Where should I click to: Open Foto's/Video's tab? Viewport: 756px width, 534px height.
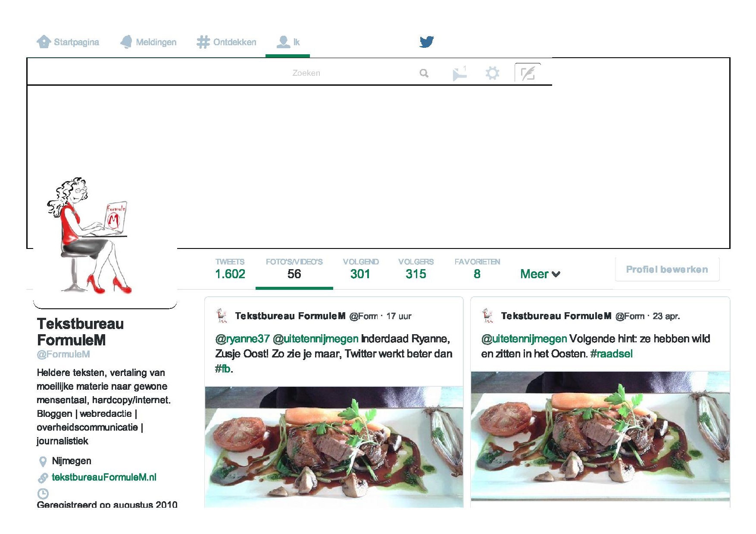[x=294, y=269]
